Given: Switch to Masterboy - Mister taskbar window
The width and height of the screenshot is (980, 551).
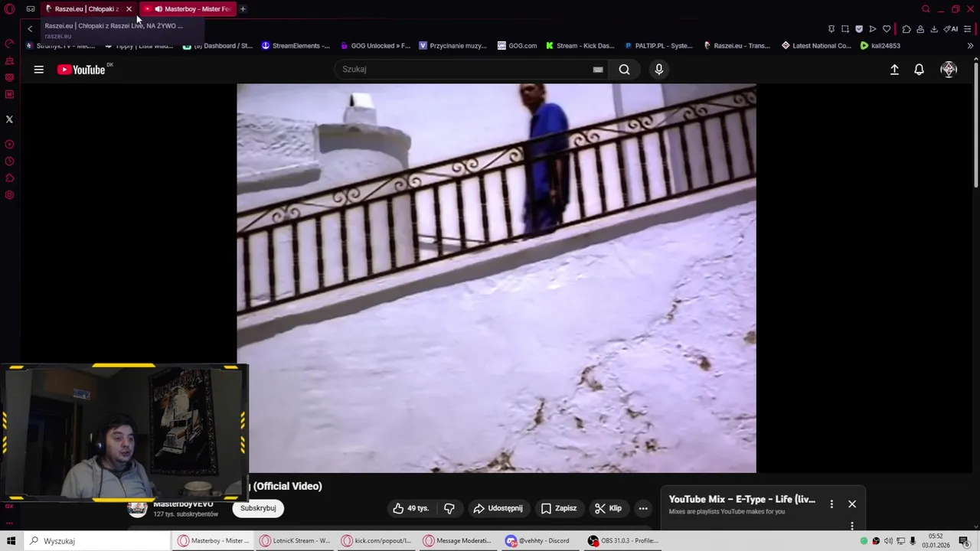Looking at the screenshot, I should click(x=214, y=541).
